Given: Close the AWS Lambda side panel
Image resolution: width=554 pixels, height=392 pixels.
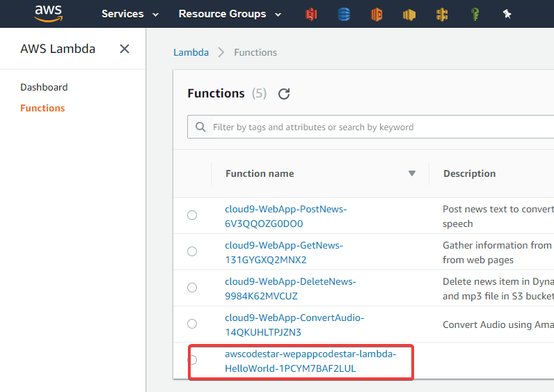Looking at the screenshot, I should coord(125,49).
